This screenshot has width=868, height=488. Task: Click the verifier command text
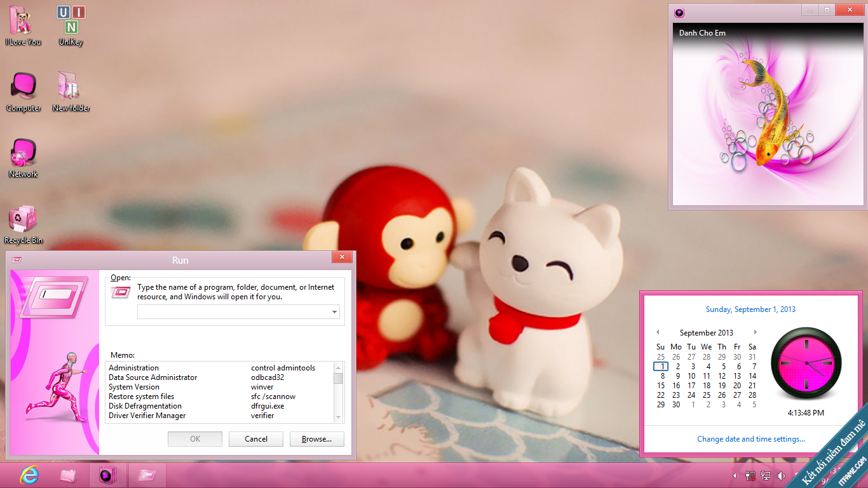point(262,416)
